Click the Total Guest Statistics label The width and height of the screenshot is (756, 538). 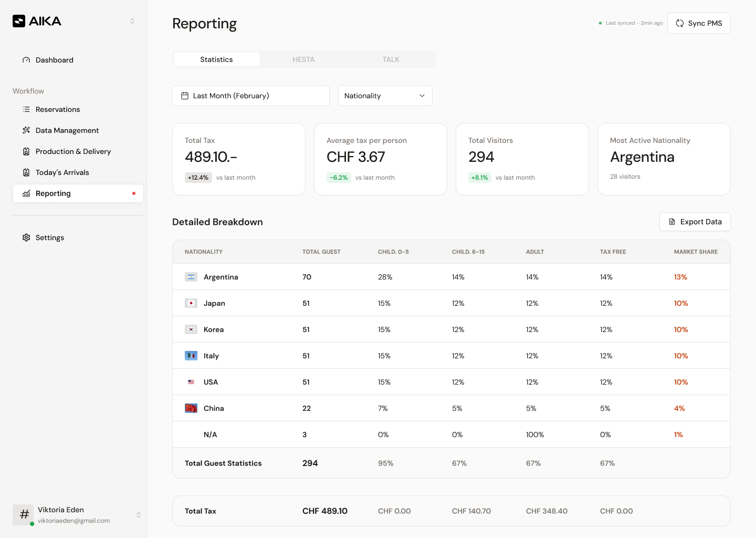click(223, 463)
